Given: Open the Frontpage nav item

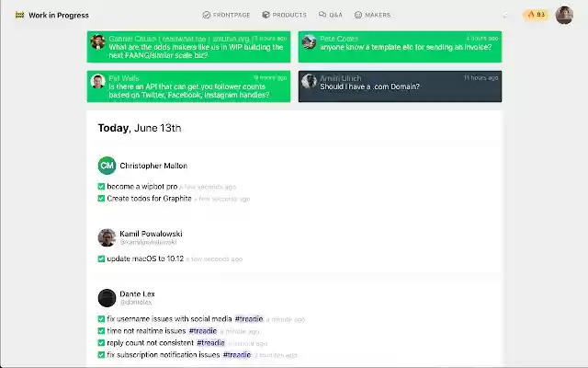Looking at the screenshot, I should coord(226,15).
